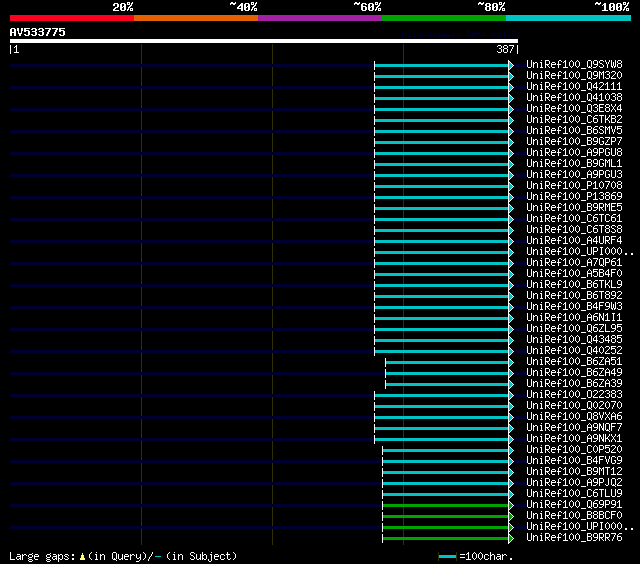Click the white query sequence bar
Viewport: 640px width, 564px height.
click(x=264, y=41)
